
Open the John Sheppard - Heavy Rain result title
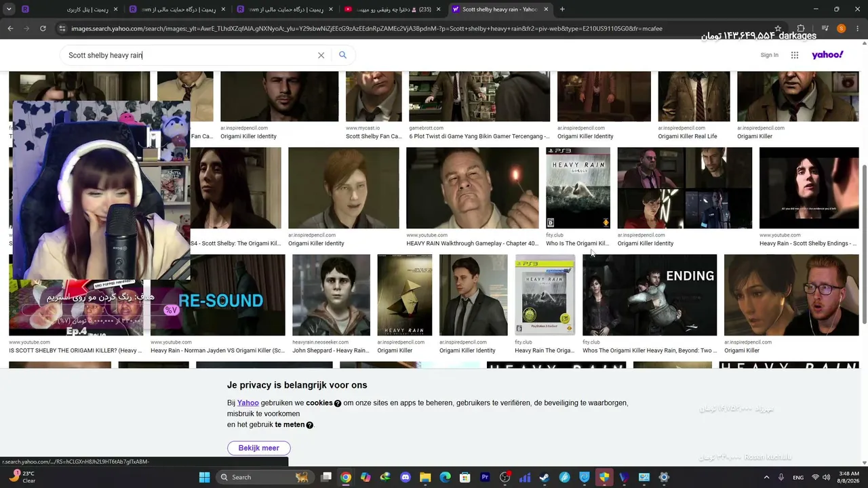(x=331, y=350)
